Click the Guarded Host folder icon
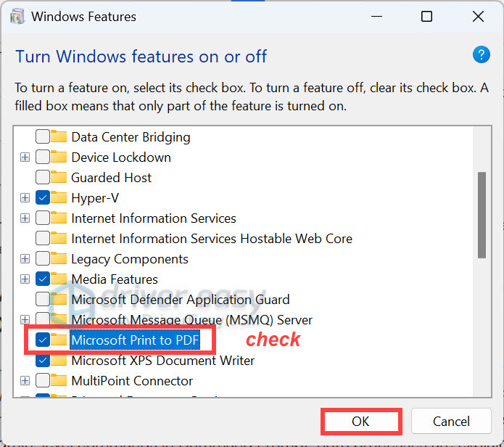The width and height of the screenshot is (504, 447). [59, 177]
